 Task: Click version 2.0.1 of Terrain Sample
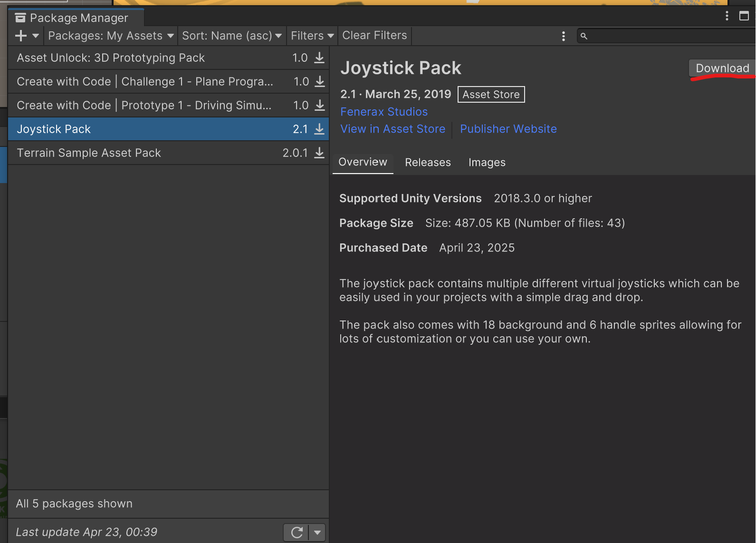(x=295, y=153)
